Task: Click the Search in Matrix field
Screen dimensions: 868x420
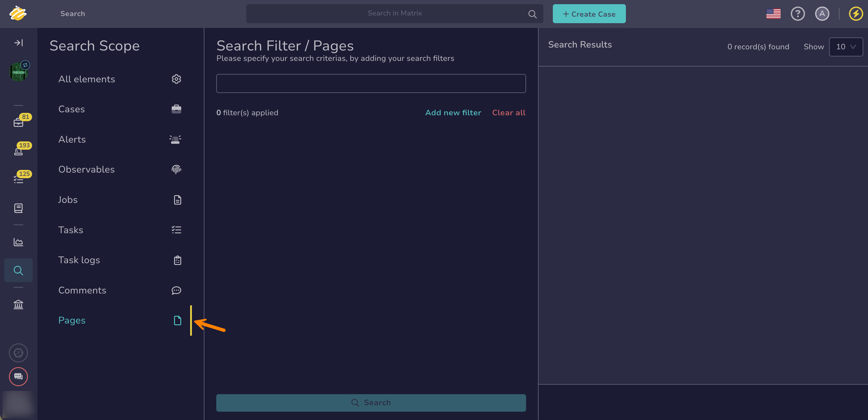Action: 394,13
